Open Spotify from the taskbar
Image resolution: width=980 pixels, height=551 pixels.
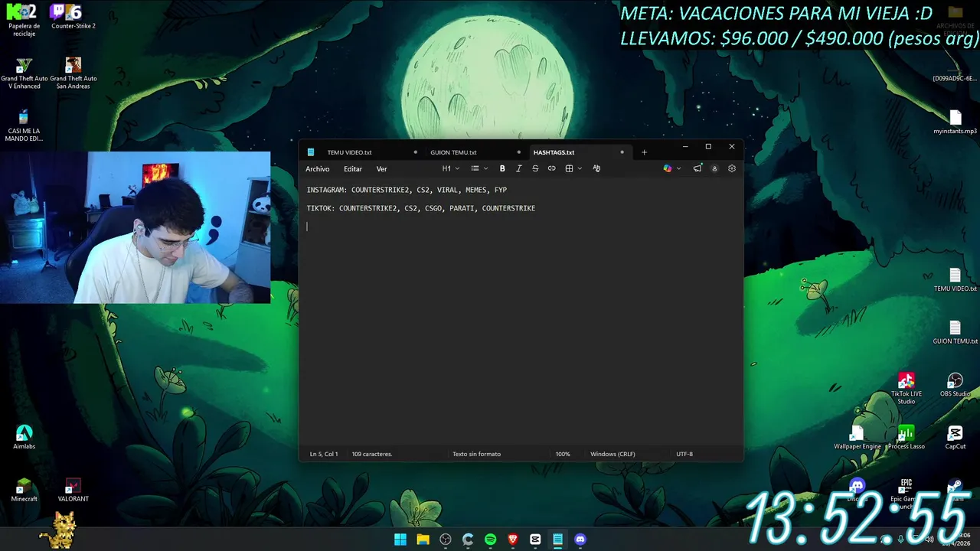[x=490, y=540]
